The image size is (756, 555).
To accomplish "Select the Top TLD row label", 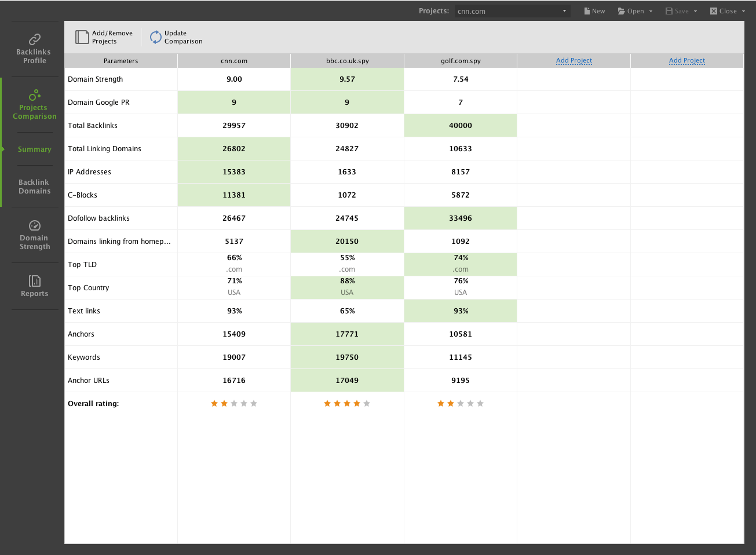I will (x=82, y=265).
